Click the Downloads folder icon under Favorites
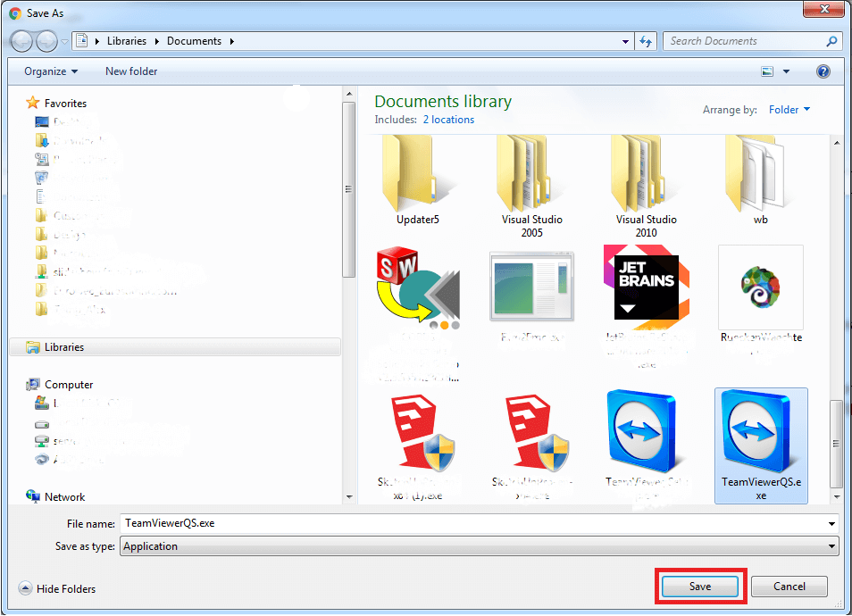 [x=42, y=141]
